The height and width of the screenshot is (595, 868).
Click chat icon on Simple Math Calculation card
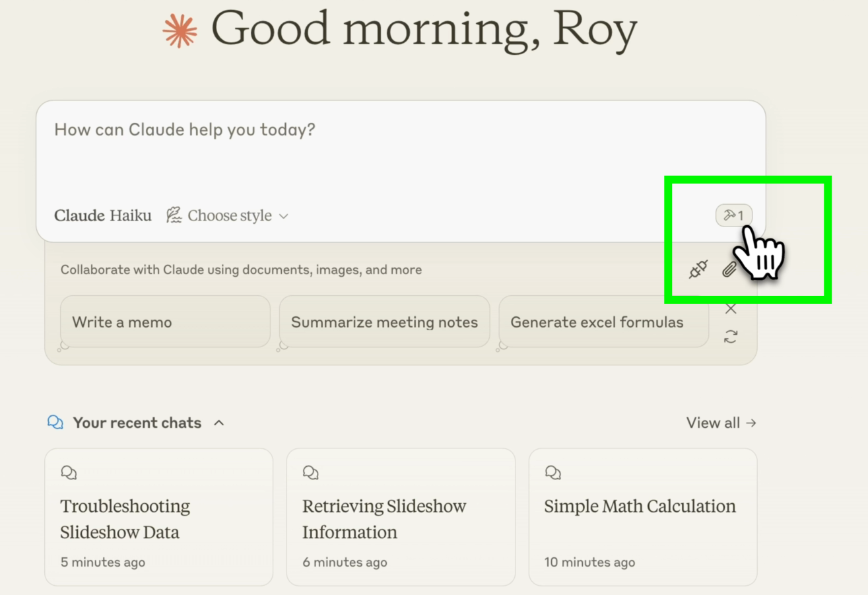[552, 472]
